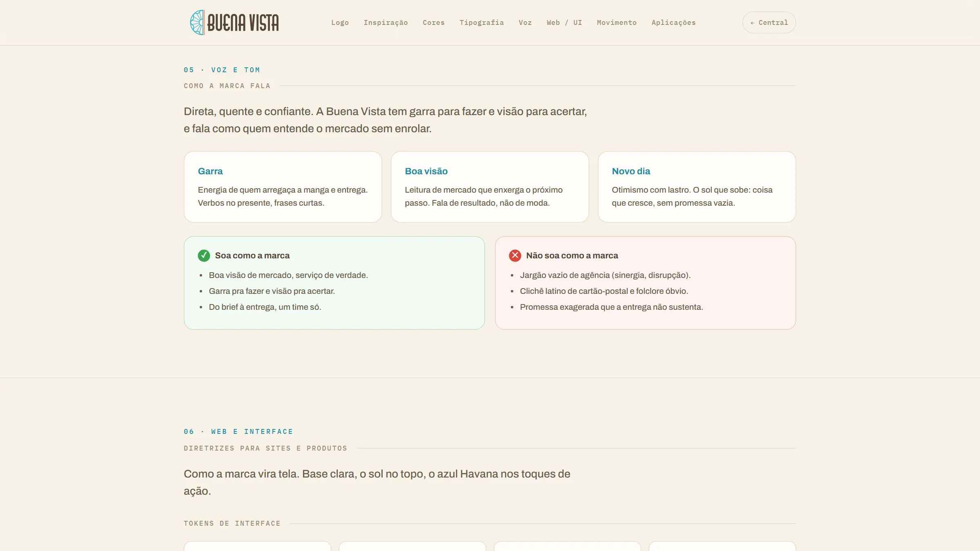
Task: Click 'Não soa como a marca' heading
Action: 572,256
